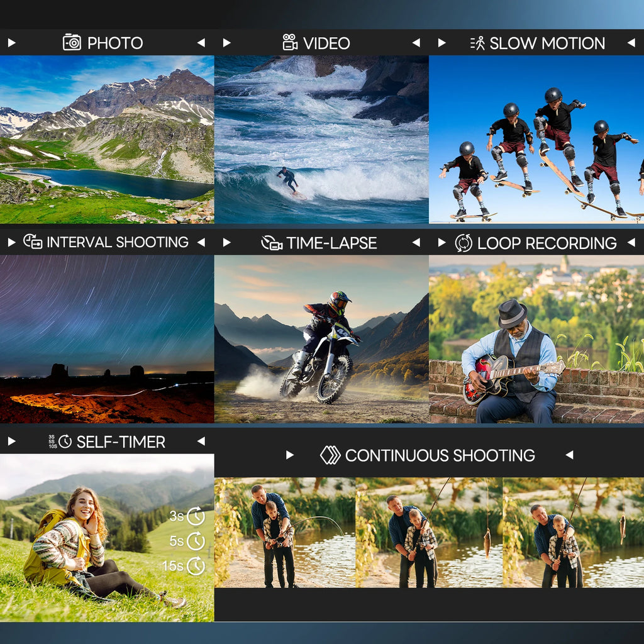Click the camera icon beside PHOTO
Image resolution: width=644 pixels, height=644 pixels.
pos(72,42)
